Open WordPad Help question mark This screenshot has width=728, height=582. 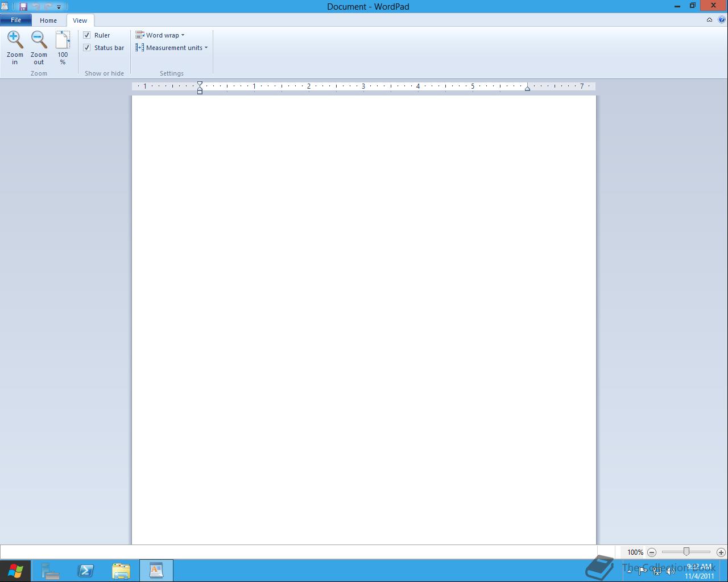pos(722,20)
